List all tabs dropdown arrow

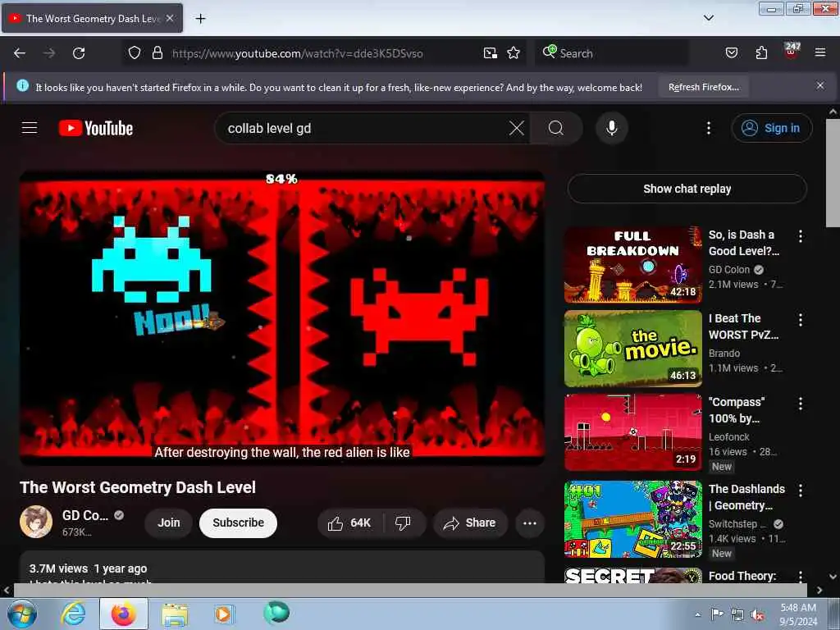708,18
